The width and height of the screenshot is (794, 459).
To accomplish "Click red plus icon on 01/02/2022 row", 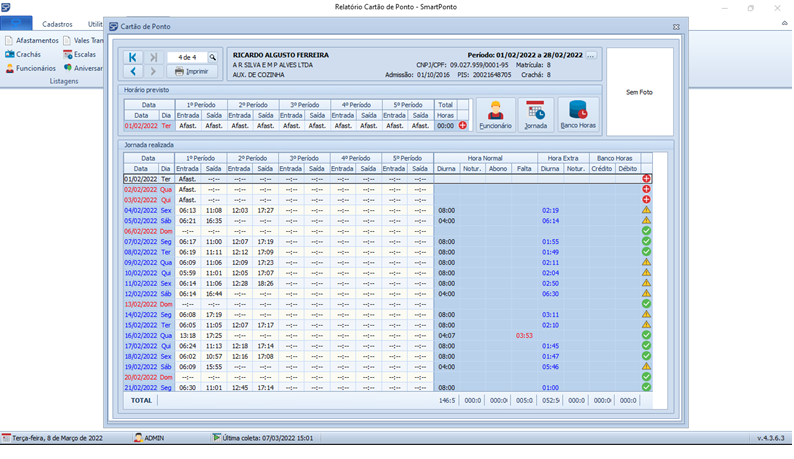I will pos(646,179).
